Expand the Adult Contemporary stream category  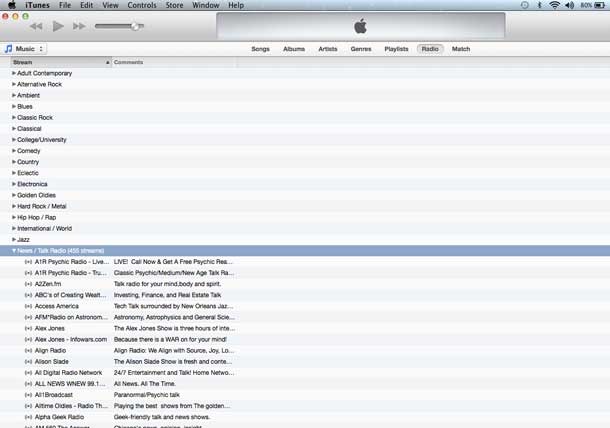(14, 73)
